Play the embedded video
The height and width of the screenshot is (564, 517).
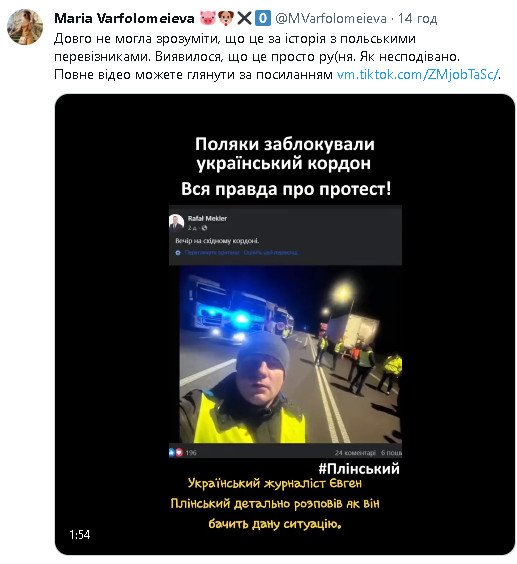pos(285,324)
